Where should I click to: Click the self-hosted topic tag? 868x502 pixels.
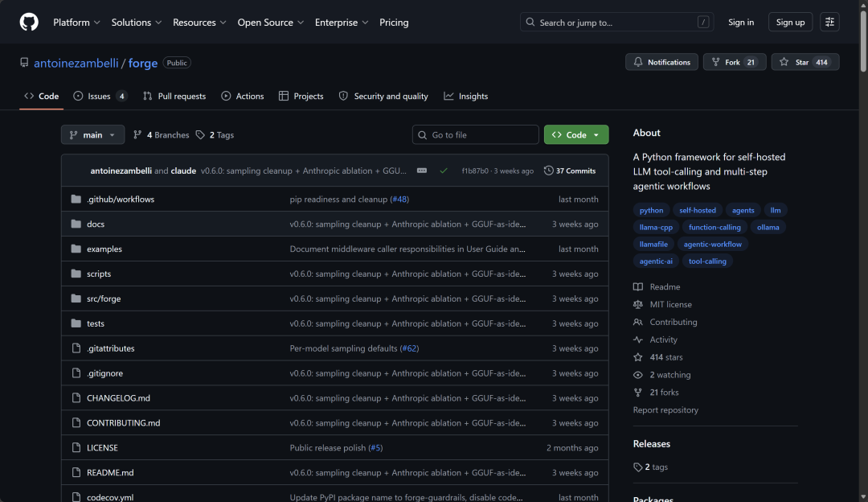coord(698,210)
